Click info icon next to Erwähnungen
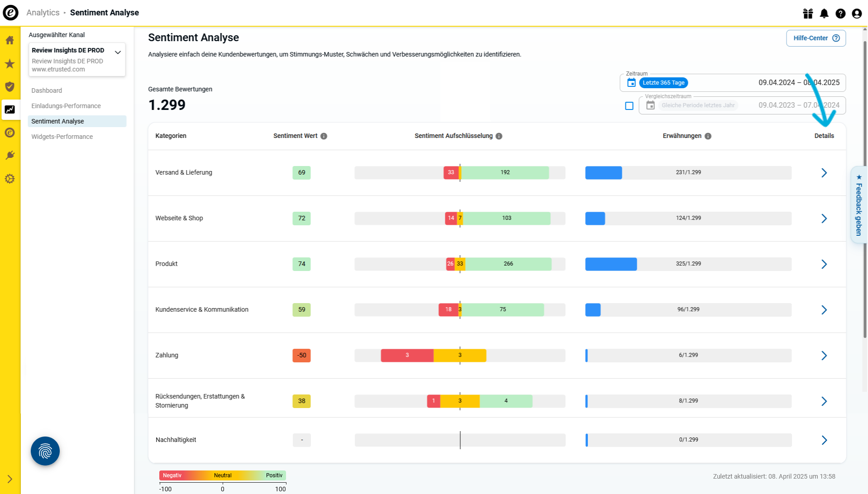868x494 pixels. 708,136
